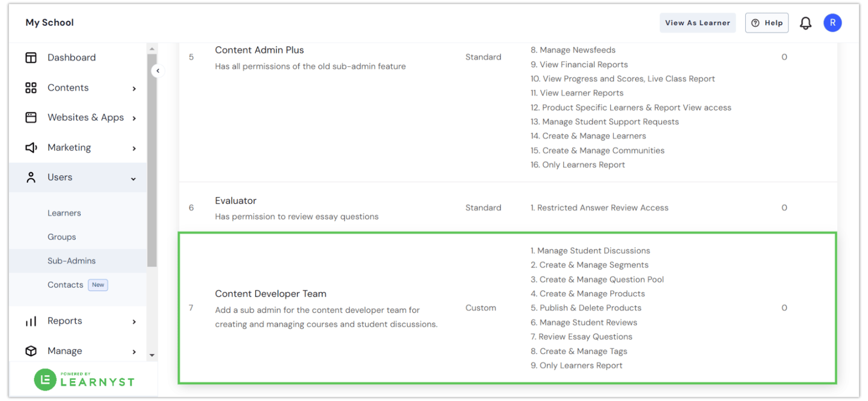
Task: Select the Dashboard icon in the sidebar
Action: 31,57
